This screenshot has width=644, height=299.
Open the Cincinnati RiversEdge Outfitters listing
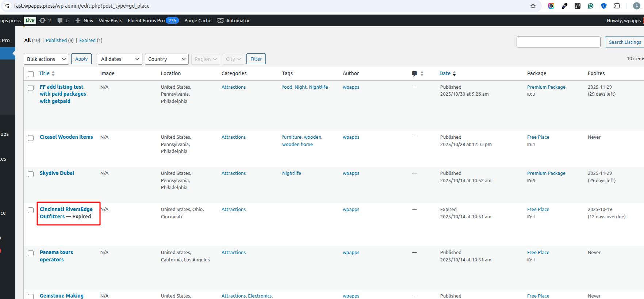[66, 210]
